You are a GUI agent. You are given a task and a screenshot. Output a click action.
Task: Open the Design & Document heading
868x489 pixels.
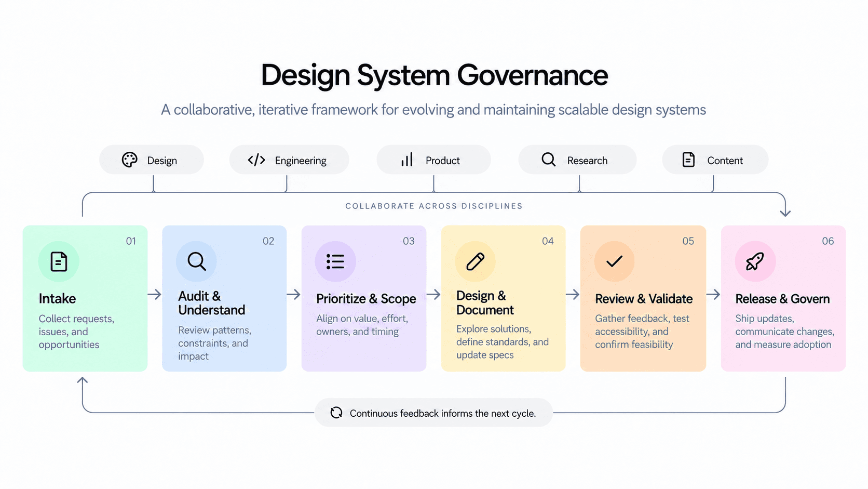[485, 303]
